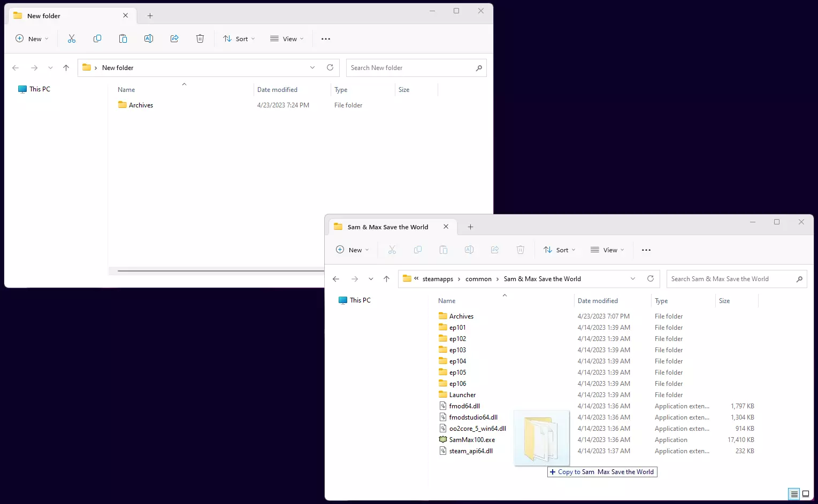Click New folder address bar path
Screen dimensions: 818x504
[x=118, y=68]
